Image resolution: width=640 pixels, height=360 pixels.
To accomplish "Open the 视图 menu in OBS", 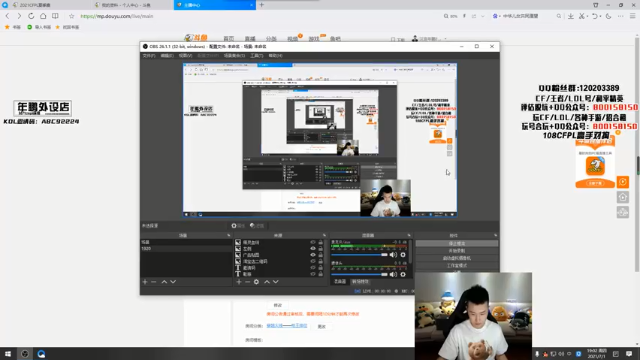I will click(x=185, y=56).
